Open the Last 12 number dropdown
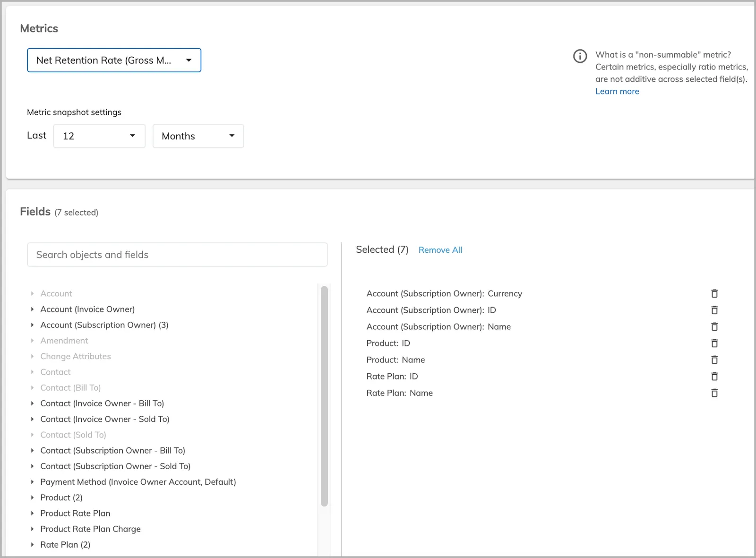Screen dimensions: 756x558 (99, 136)
